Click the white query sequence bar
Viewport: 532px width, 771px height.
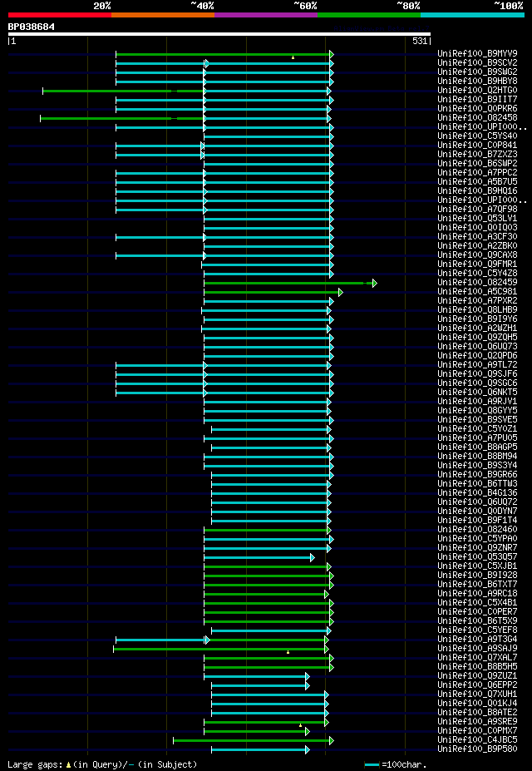pyautogui.click(x=219, y=34)
